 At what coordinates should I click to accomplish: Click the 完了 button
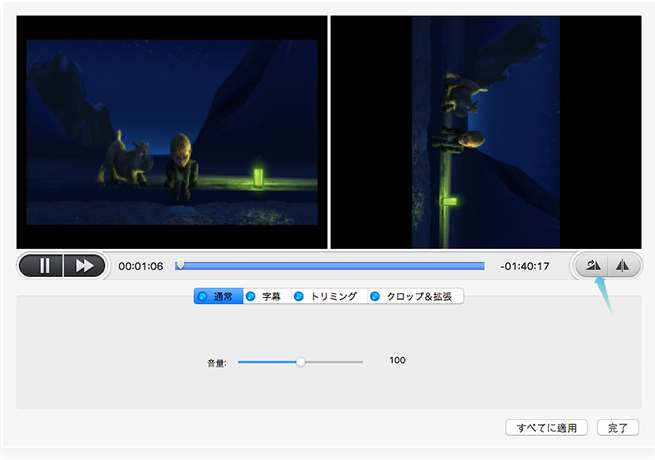(618, 428)
